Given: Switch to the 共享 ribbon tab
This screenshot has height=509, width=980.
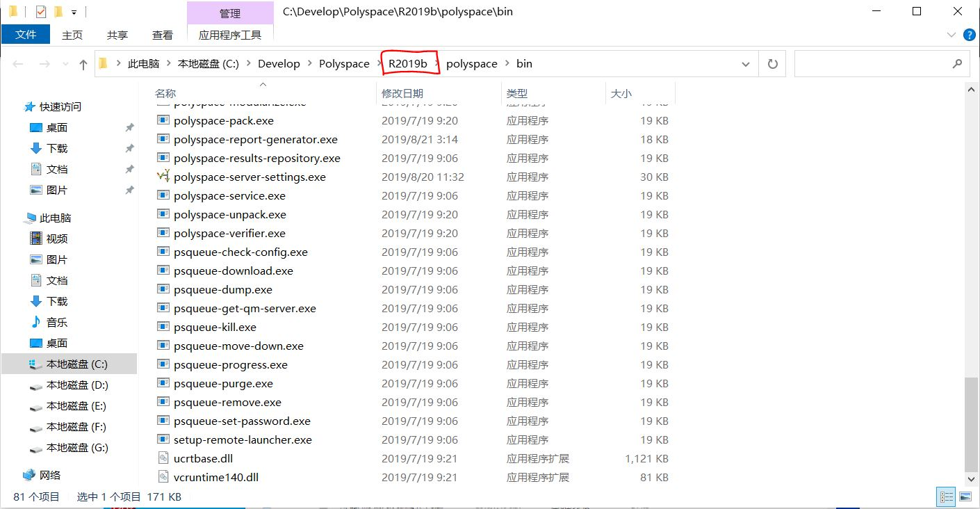Looking at the screenshot, I should coord(117,35).
